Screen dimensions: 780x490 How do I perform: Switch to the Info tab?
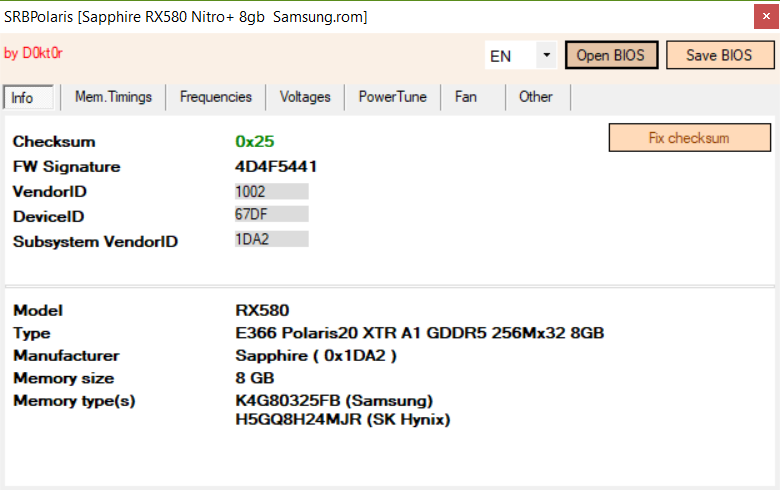[x=28, y=97]
